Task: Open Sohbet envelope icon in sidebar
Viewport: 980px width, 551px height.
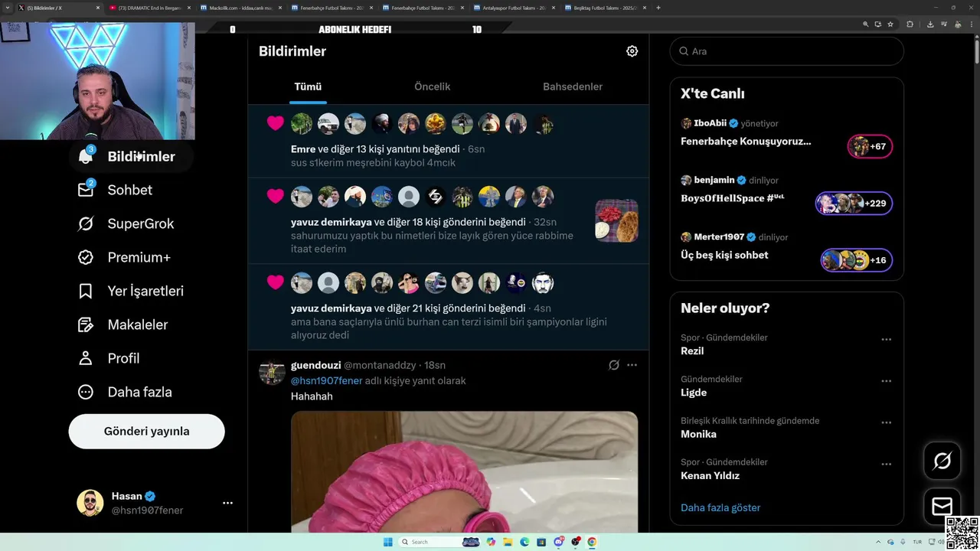Action: [x=86, y=190]
